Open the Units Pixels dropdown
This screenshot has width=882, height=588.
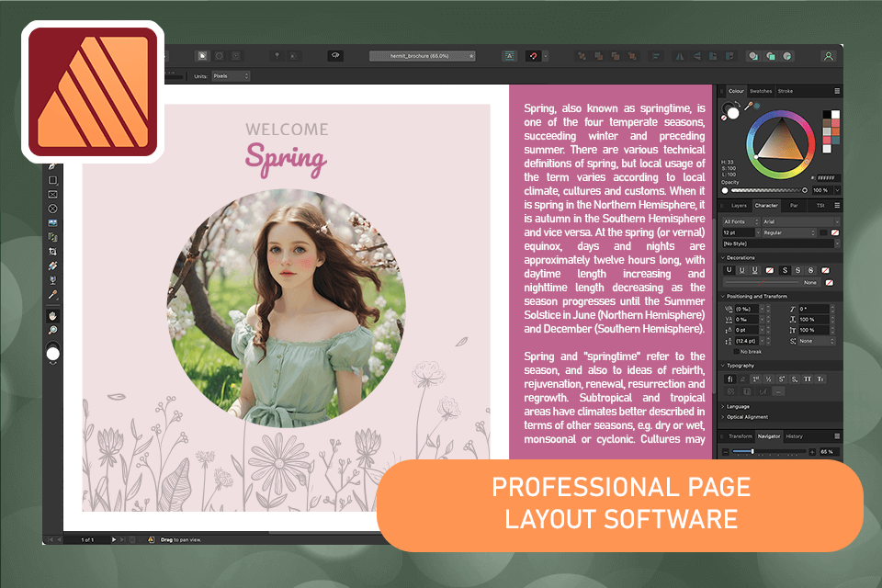(x=231, y=76)
